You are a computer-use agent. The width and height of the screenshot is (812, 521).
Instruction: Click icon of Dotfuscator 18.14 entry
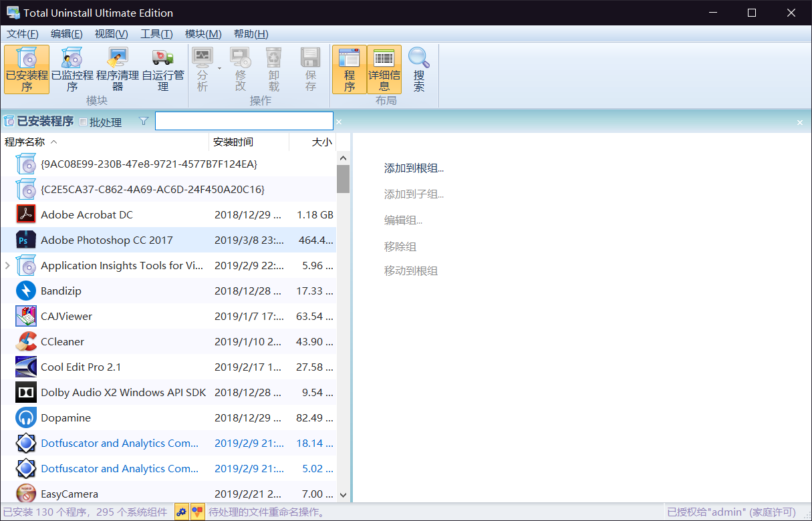[26, 443]
